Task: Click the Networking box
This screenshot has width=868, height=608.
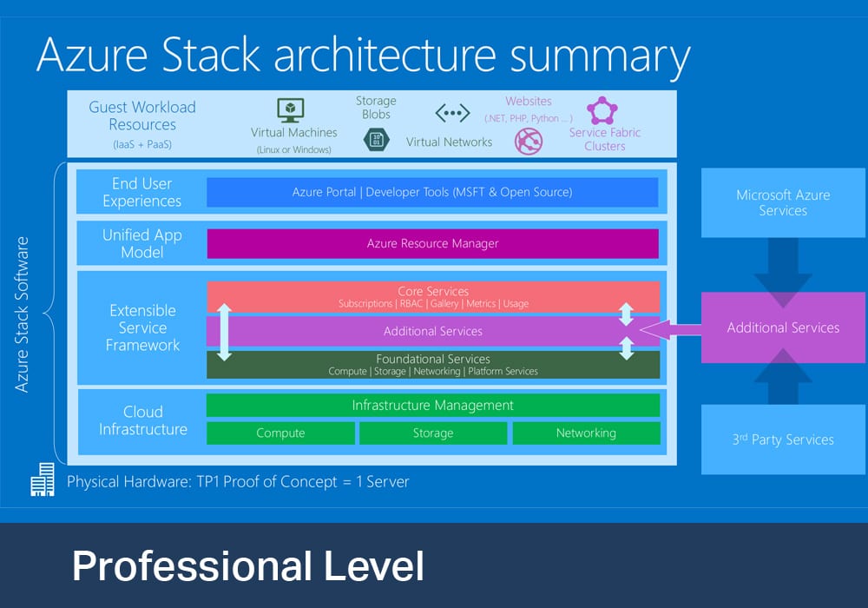Action: [x=586, y=433]
